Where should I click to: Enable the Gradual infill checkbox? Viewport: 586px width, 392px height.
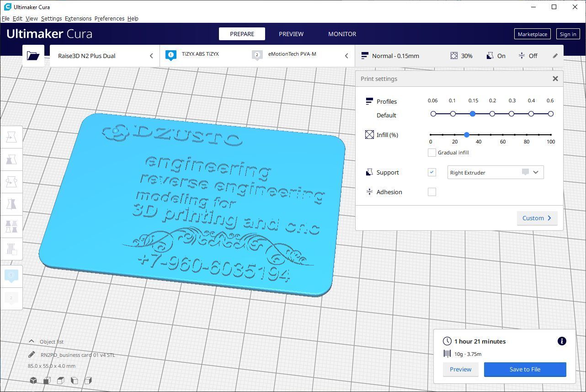coord(432,153)
